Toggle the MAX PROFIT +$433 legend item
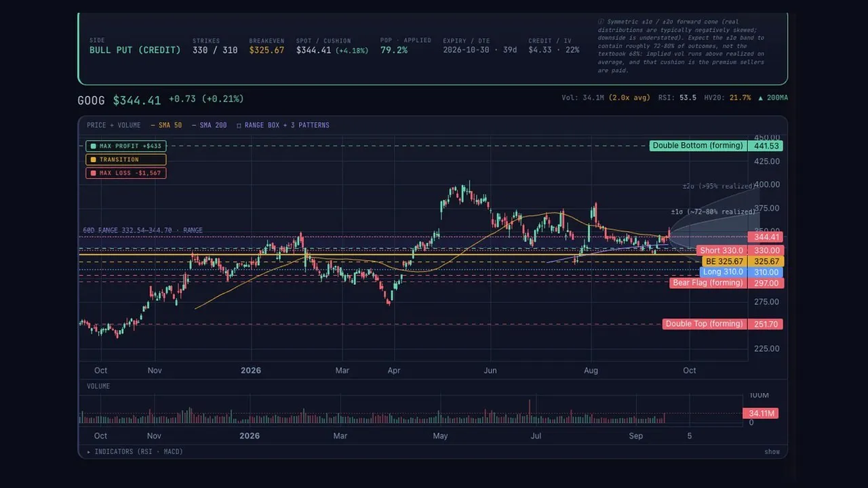The image size is (868, 488). click(125, 146)
